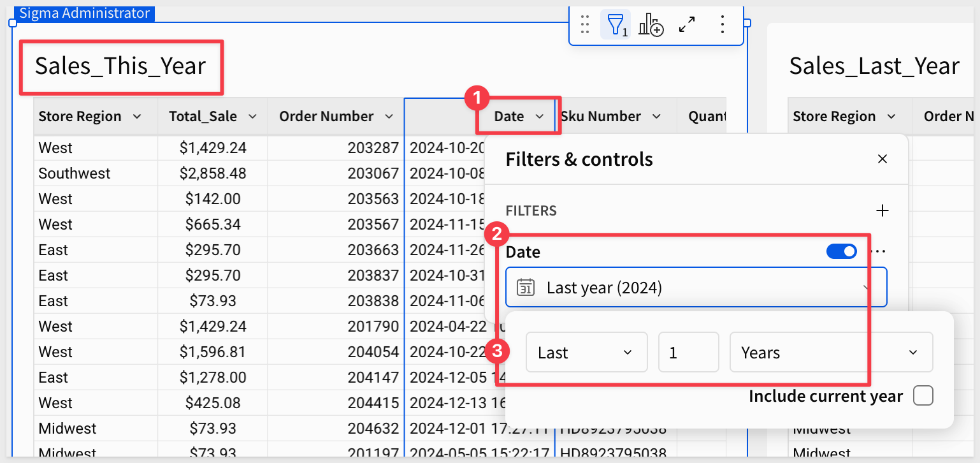
Task: Open the Years unit dropdown
Action: pyautogui.click(x=831, y=353)
